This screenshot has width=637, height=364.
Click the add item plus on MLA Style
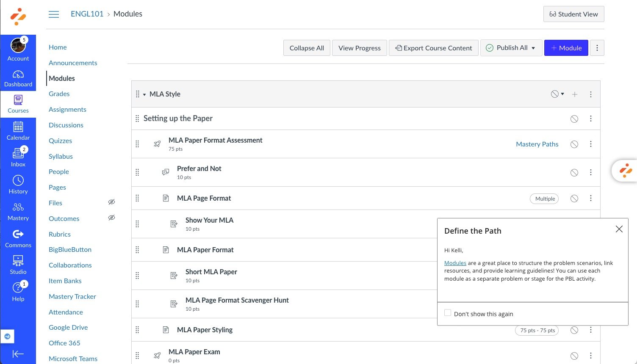pyautogui.click(x=575, y=94)
